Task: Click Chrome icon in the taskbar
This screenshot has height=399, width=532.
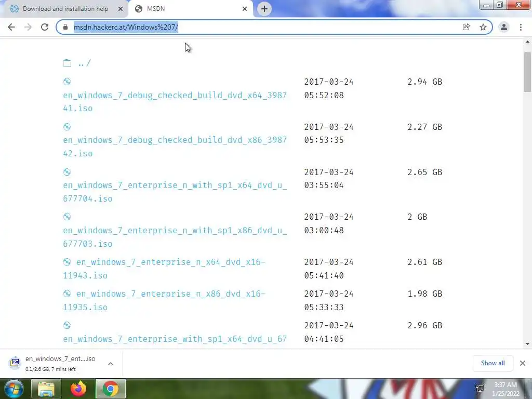Action: coord(111,389)
